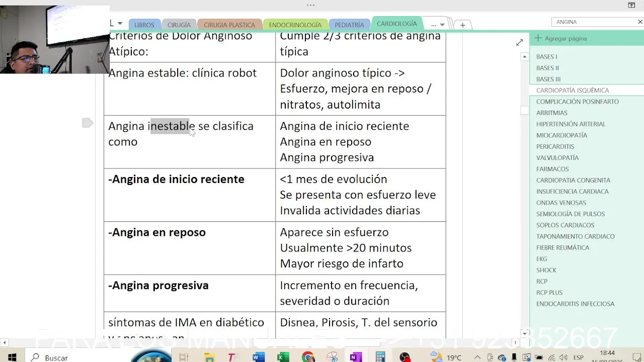The height and width of the screenshot is (362, 644).
Task: Show hidden system tray icons
Action: pos(477,357)
